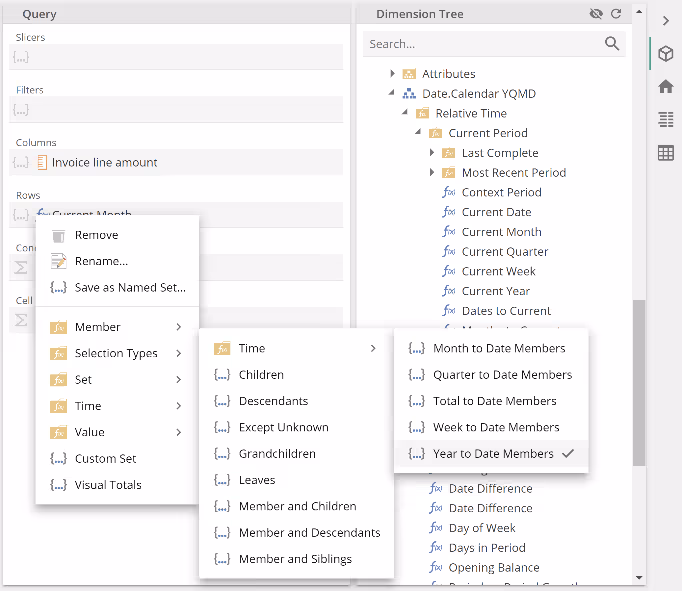Open the Selection Types submenu
This screenshot has width=682, height=591.
(116, 353)
